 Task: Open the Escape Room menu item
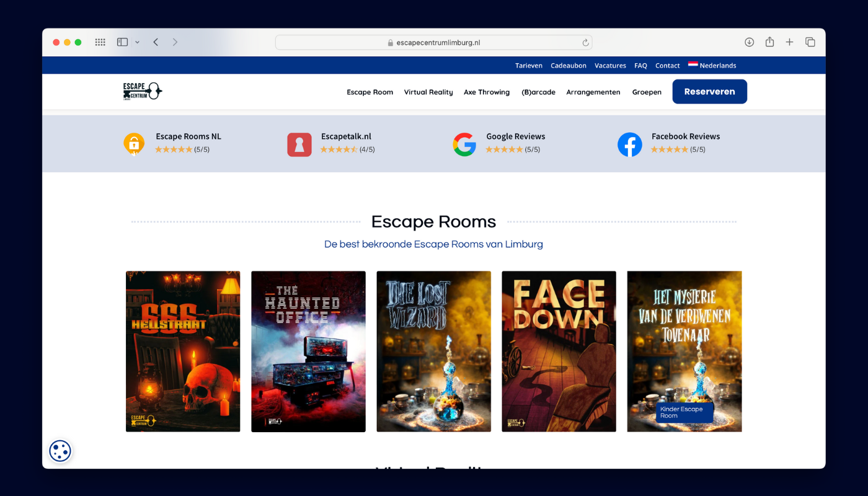tap(370, 92)
